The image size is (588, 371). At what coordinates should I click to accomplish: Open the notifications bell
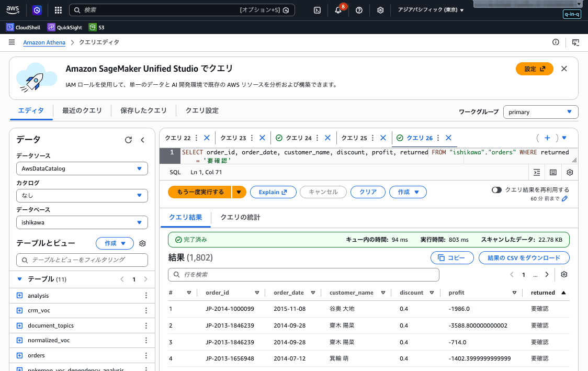[338, 10]
